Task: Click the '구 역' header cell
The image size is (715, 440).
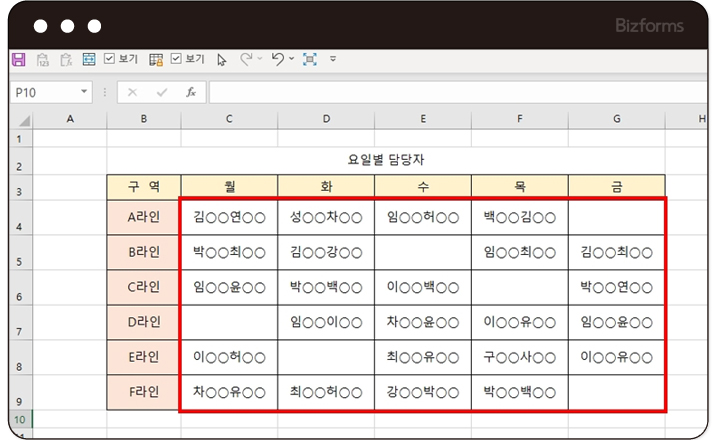Action: coord(144,187)
